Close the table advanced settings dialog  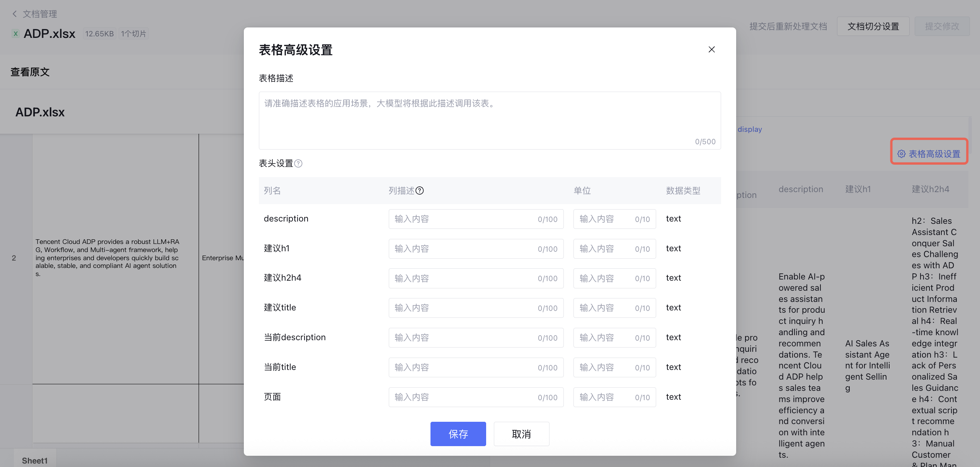coord(711,49)
